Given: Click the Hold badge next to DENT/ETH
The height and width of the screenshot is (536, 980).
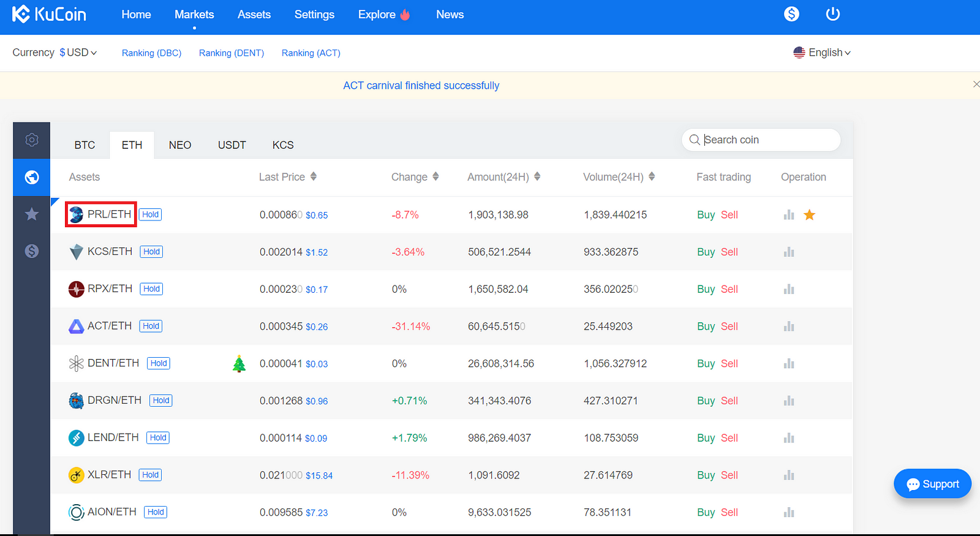Looking at the screenshot, I should pos(159,363).
